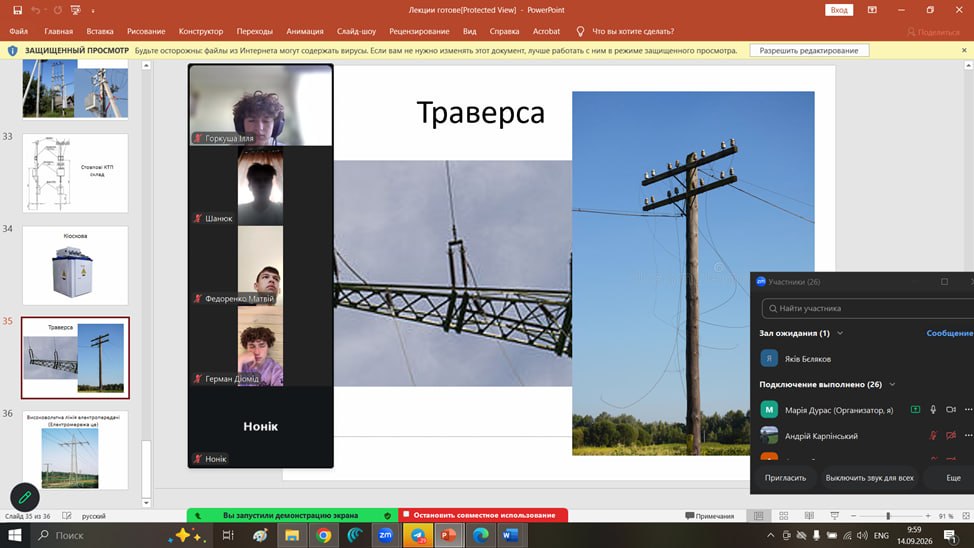Unmute Андрій Карпінський microphone
Viewport: 974px width, 548px height.
pyautogui.click(x=933, y=436)
